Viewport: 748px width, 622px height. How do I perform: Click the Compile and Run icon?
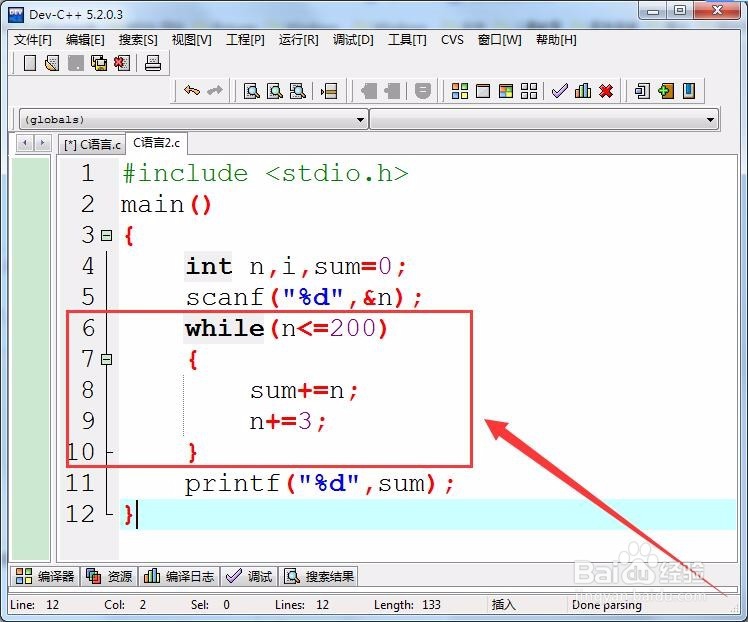(x=506, y=91)
